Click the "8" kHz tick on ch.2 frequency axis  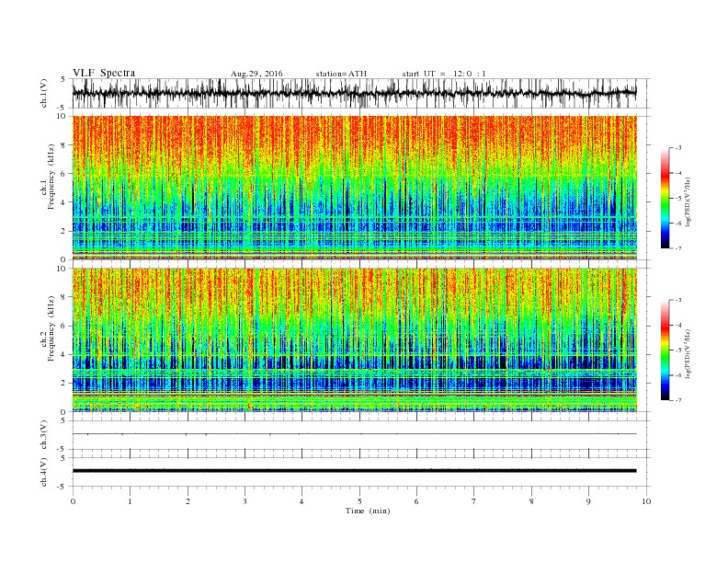point(63,297)
